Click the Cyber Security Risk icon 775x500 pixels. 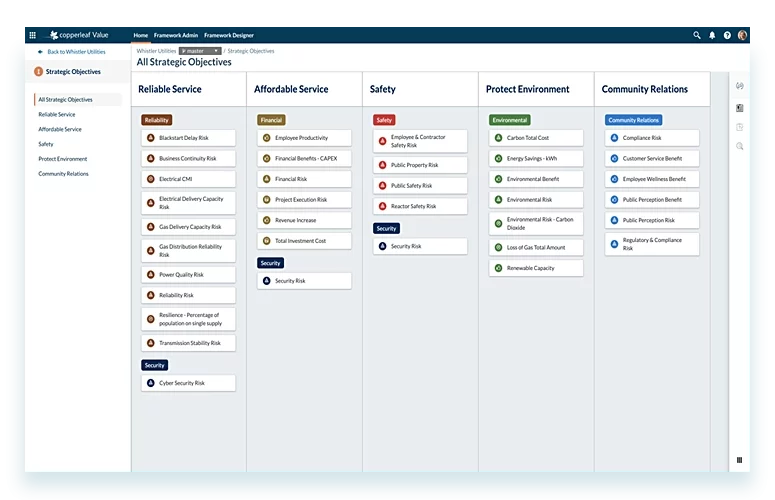151,383
